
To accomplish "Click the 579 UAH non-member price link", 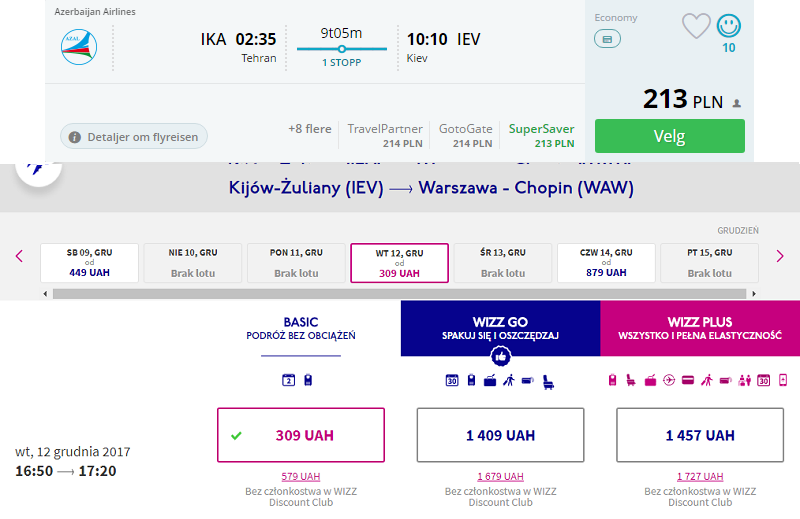I will [301, 477].
